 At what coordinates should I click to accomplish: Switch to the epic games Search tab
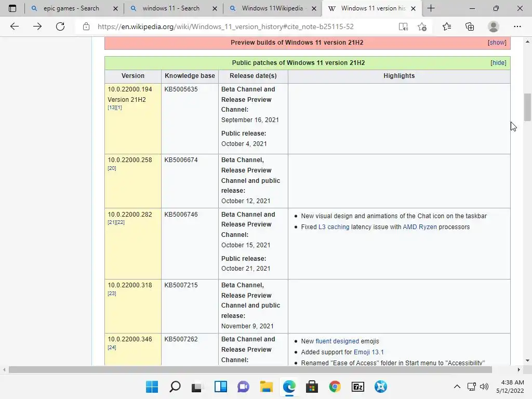click(x=71, y=8)
